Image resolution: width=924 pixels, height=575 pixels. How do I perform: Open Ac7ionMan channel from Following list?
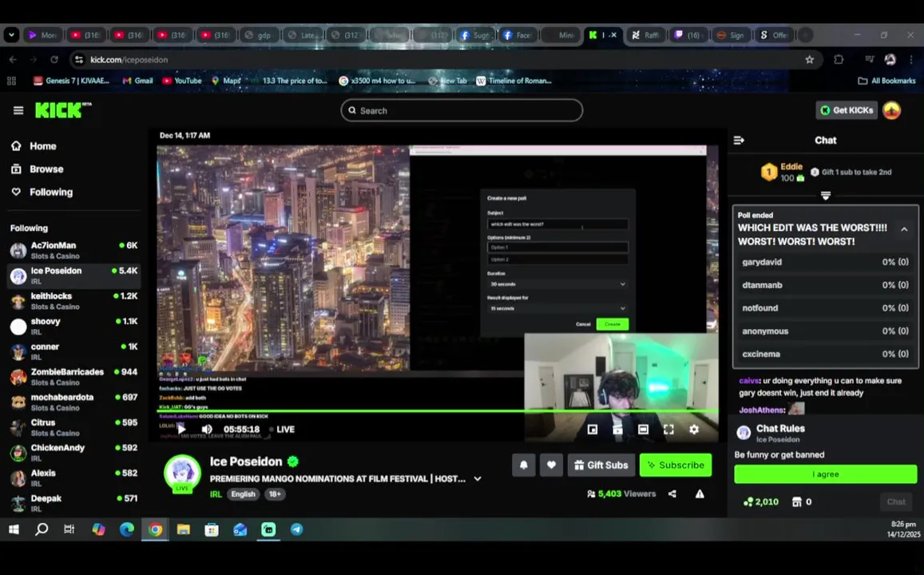point(73,251)
